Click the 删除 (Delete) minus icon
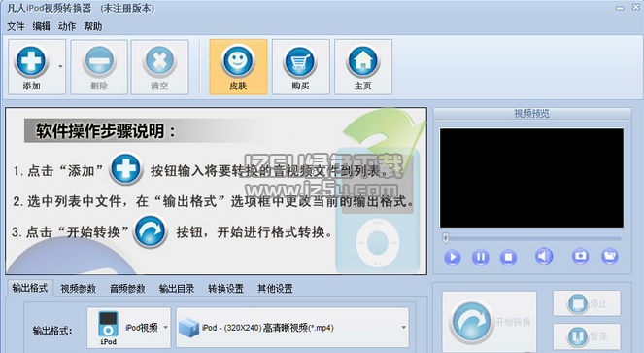 99,61
